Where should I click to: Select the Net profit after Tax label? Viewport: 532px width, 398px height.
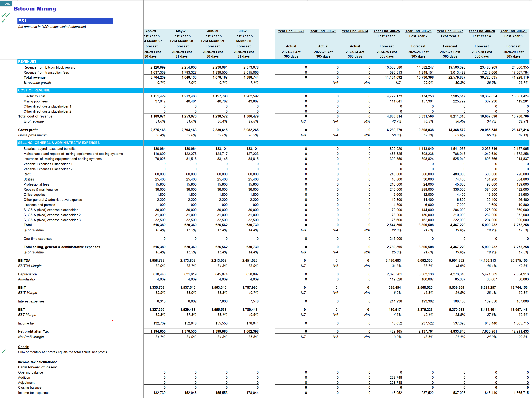pyautogui.click(x=33, y=331)
